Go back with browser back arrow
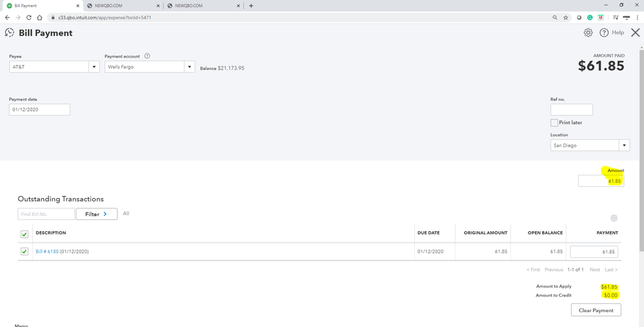The width and height of the screenshot is (644, 327). [x=7, y=17]
